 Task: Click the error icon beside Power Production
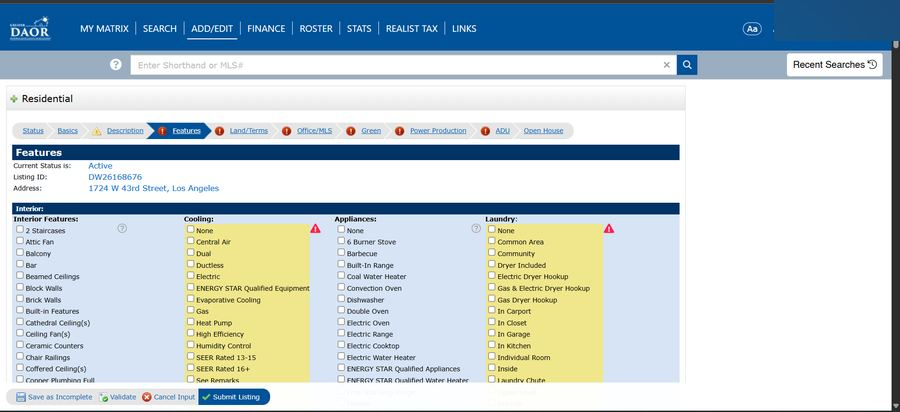[x=399, y=131]
